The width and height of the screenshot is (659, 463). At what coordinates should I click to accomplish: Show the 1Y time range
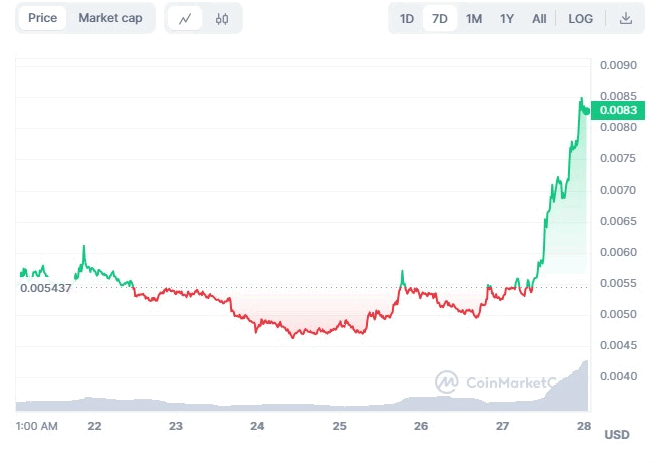coord(507,18)
